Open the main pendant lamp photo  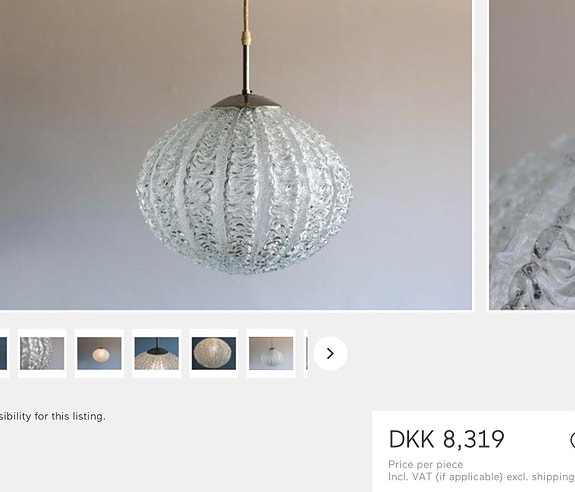(x=236, y=155)
